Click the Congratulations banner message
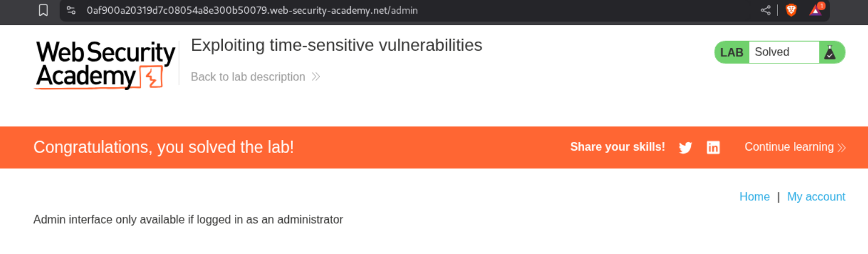The image size is (868, 254). [164, 147]
